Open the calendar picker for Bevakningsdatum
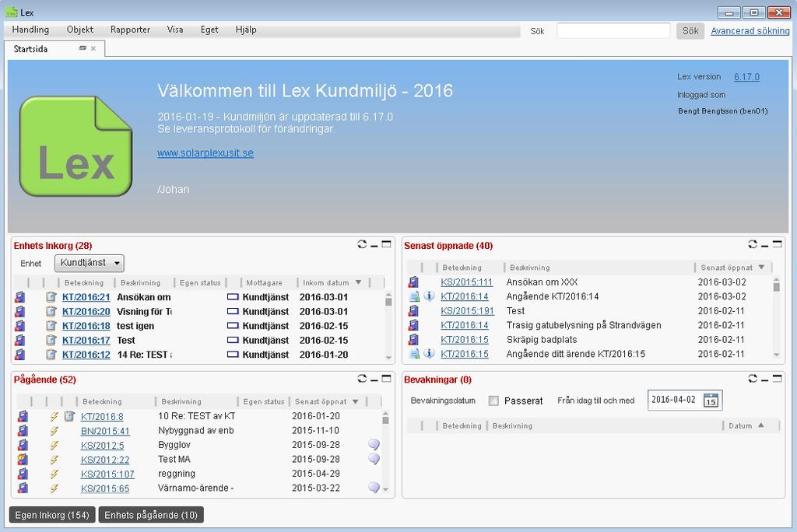 711,401
